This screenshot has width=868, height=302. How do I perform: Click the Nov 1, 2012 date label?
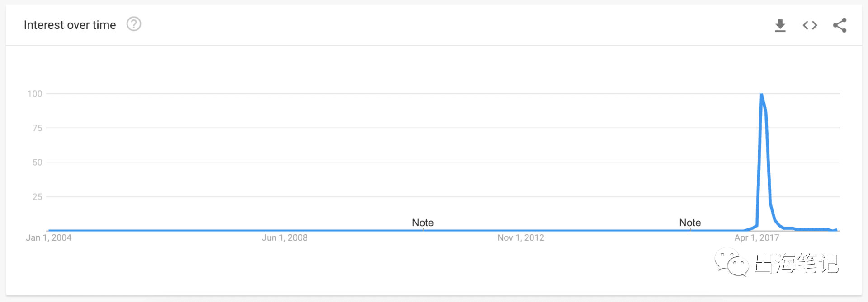coord(521,238)
